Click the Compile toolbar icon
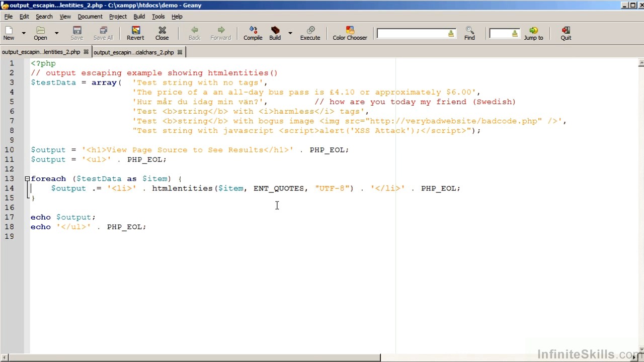 pyautogui.click(x=253, y=33)
